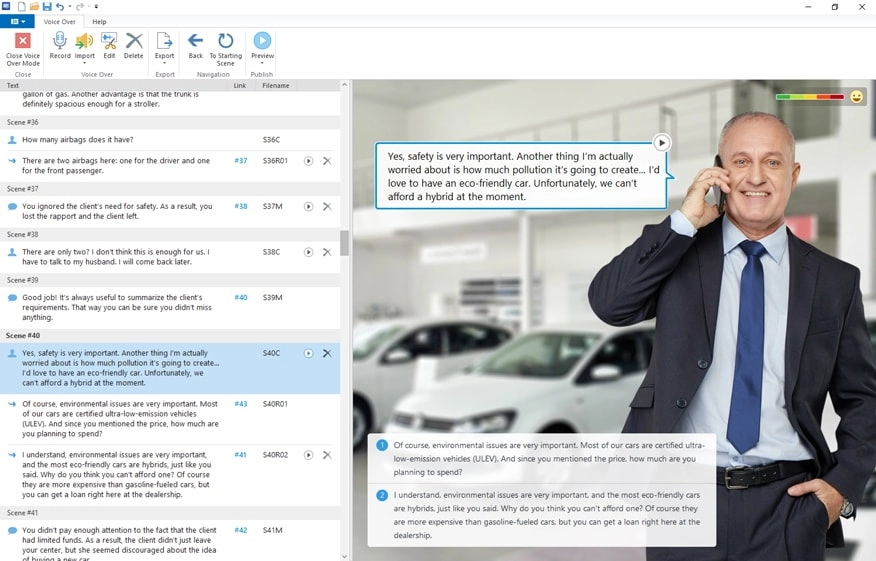Click the Delete icon in ribbon
This screenshot has width=876, height=561.
tap(133, 41)
